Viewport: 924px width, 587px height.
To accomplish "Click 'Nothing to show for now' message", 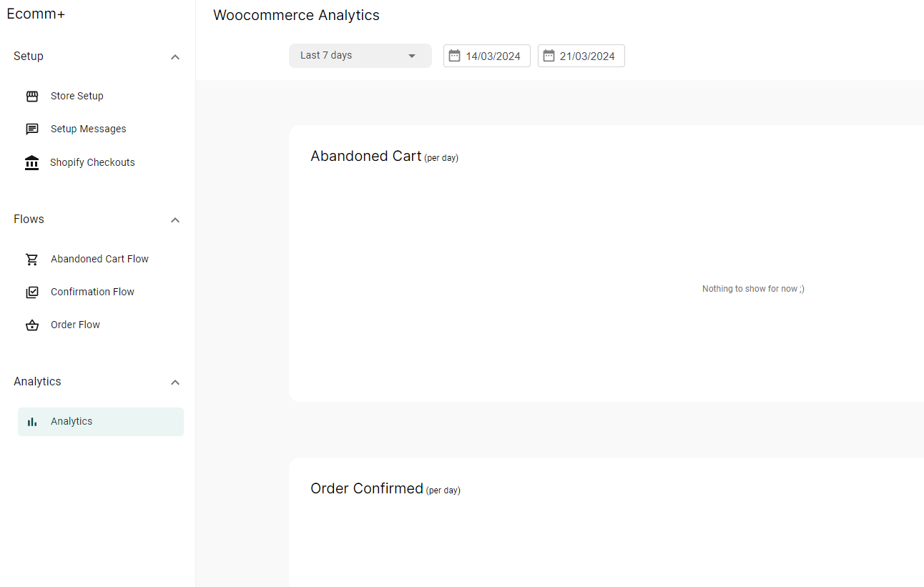I will [753, 289].
